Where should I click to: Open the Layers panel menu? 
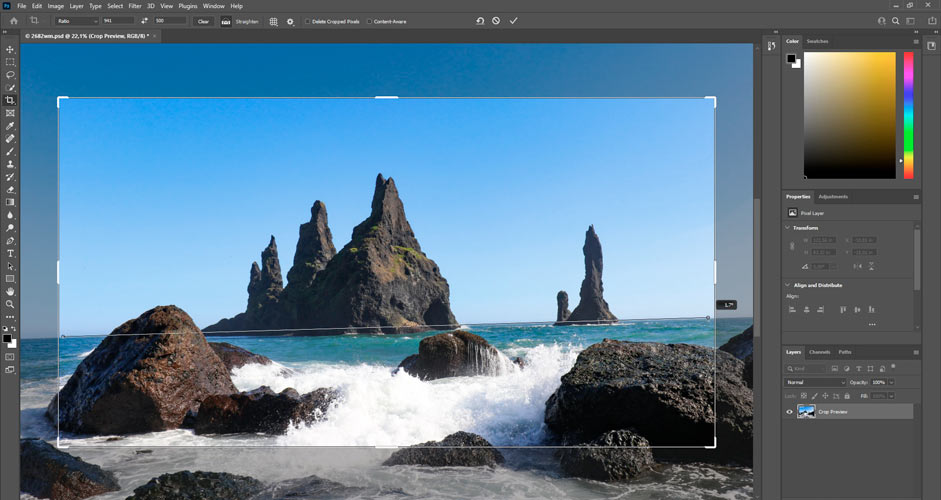[x=916, y=352]
